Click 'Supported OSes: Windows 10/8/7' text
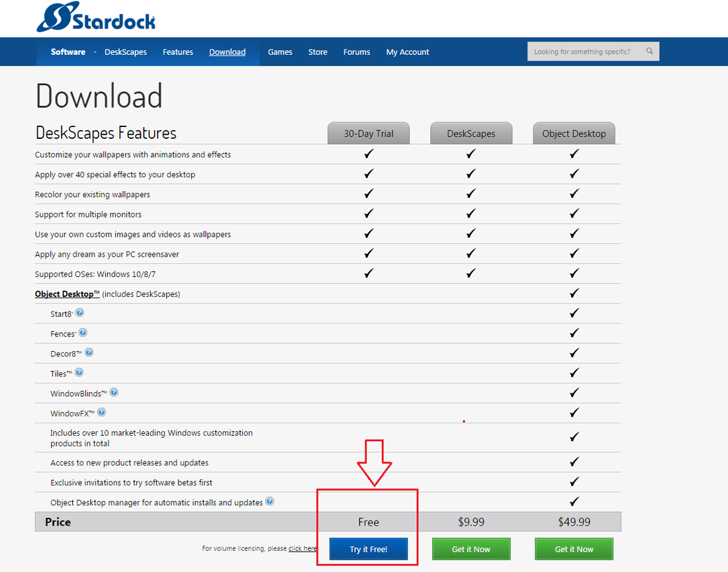728x572 pixels. point(95,274)
